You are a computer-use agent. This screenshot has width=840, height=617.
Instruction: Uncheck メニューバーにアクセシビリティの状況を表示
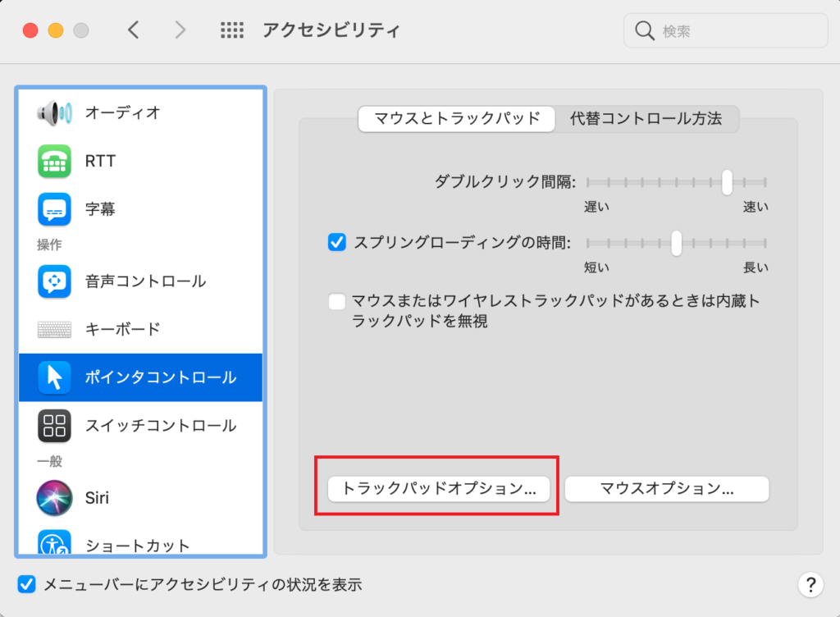(x=27, y=584)
